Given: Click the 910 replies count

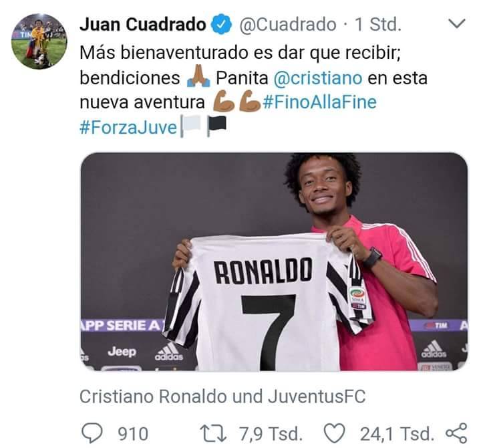Looking at the screenshot, I should tap(134, 434).
